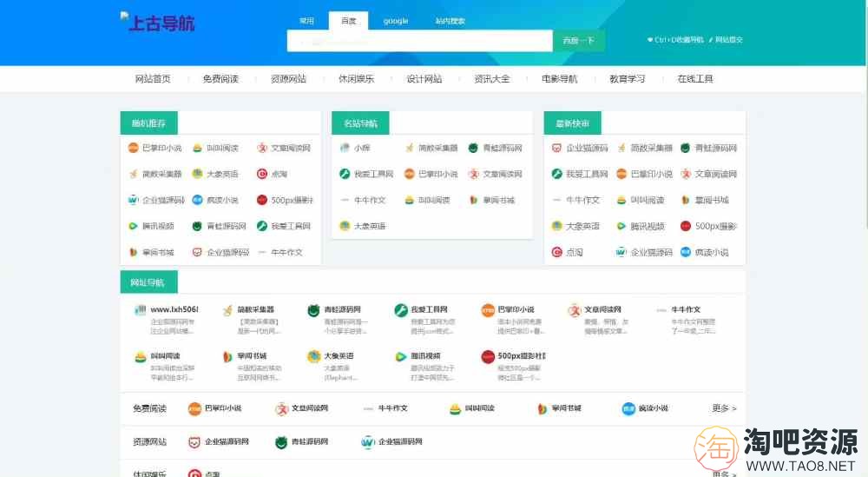The width and height of the screenshot is (868, 477).
Task: Open 青蛙源码网 icon in 资源网站 row
Action: 281,442
